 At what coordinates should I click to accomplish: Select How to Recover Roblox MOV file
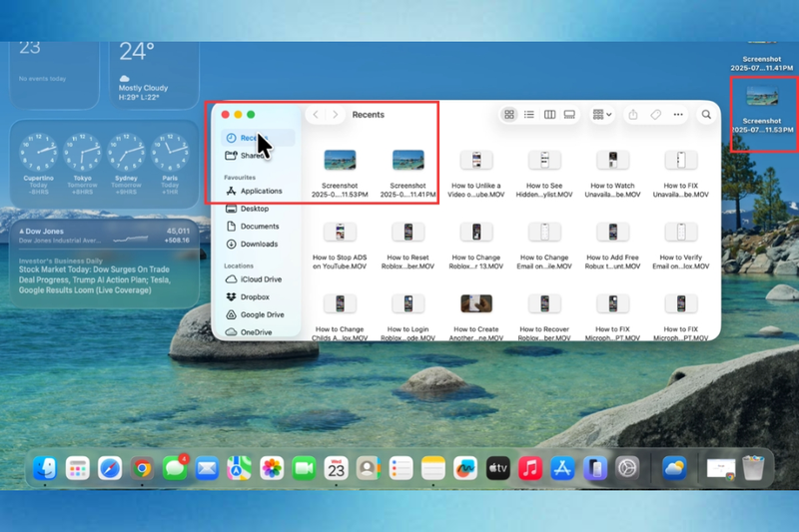544,316
